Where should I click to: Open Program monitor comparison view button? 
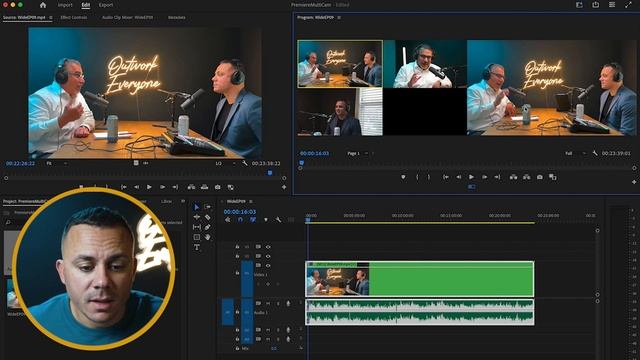553,177
